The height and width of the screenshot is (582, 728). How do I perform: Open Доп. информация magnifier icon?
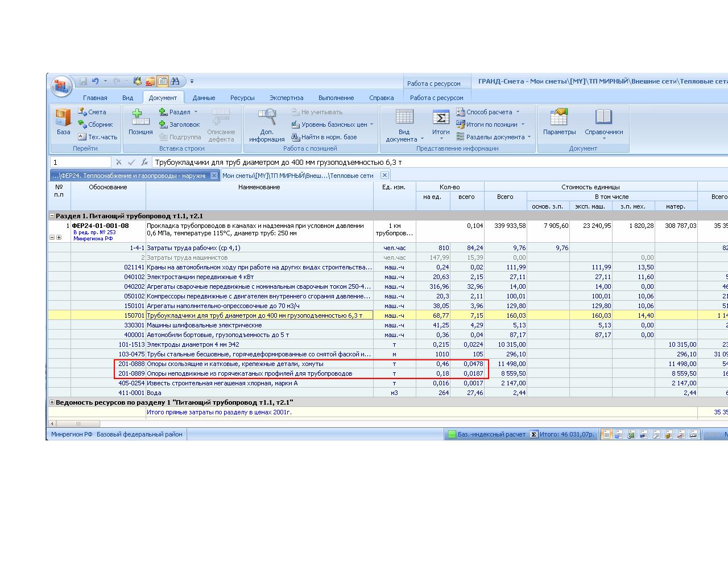267,124
